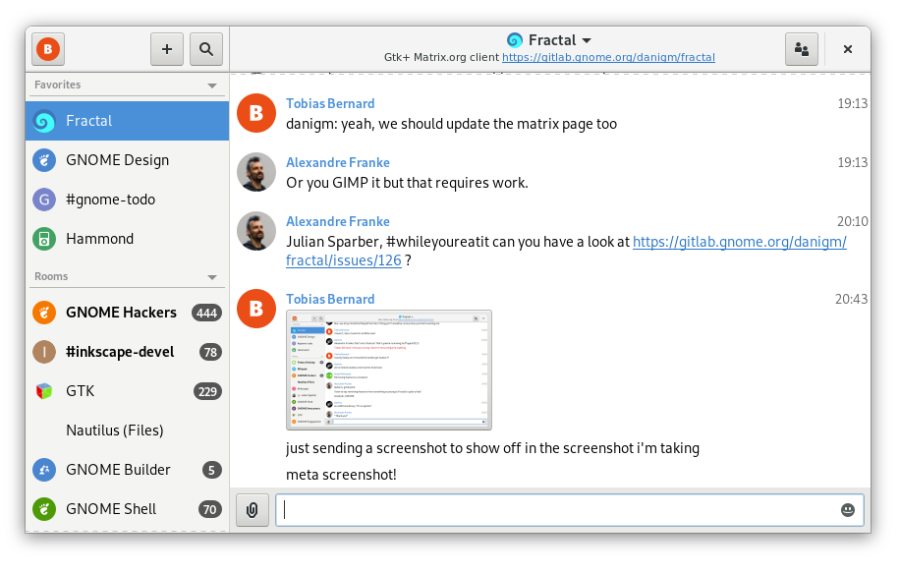
Task: Open the Fractal room title dropdown
Action: (x=549, y=40)
